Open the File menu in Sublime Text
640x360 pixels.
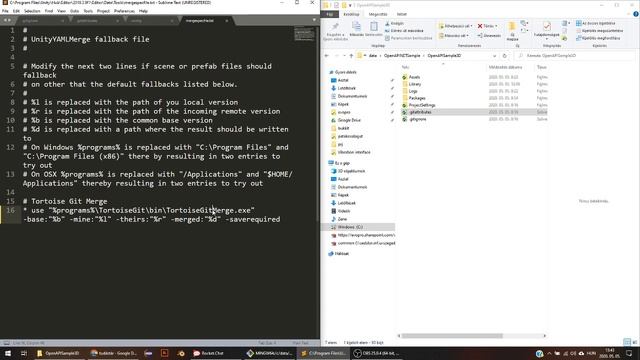click(x=5, y=11)
